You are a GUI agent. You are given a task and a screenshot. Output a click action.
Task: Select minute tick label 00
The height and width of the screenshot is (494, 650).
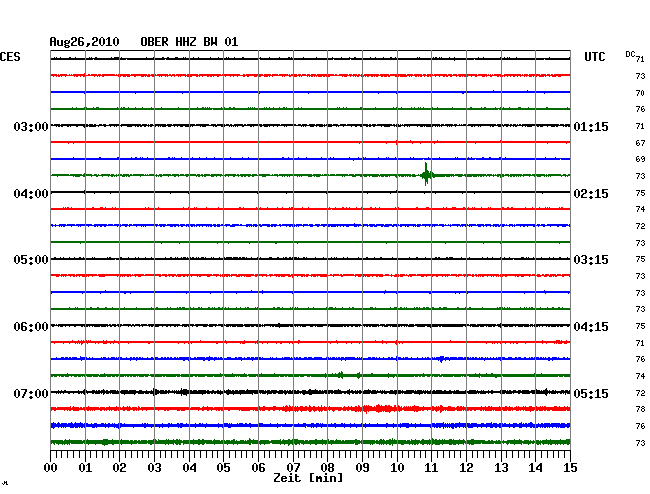(x=51, y=467)
